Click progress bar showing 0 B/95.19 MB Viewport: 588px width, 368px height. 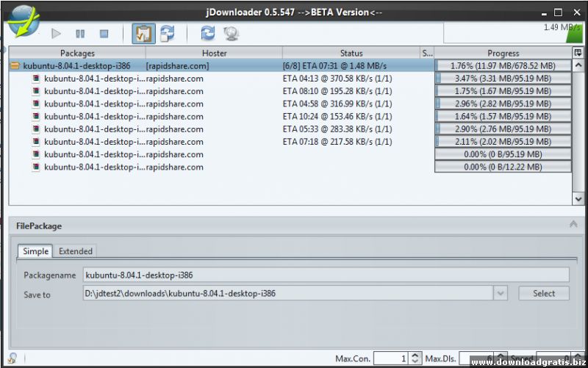click(503, 154)
